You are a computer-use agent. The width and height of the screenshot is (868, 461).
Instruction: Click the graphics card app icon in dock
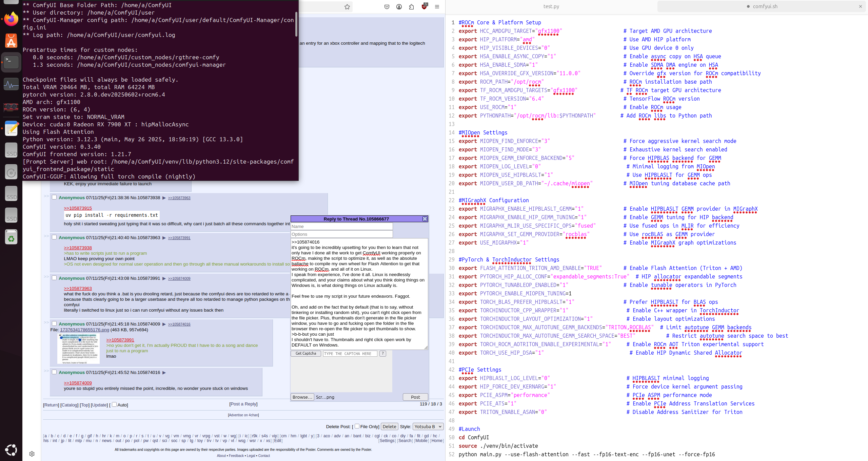[x=11, y=107]
